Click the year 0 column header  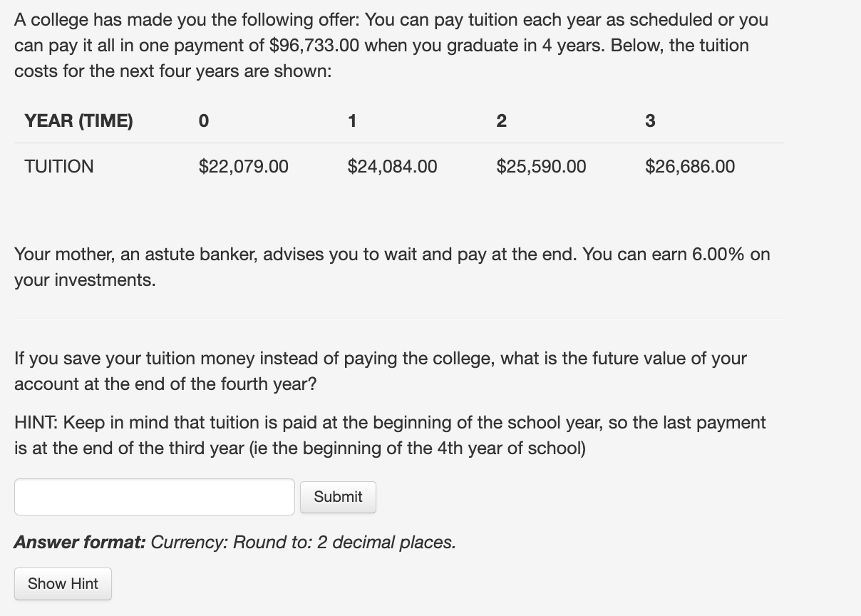point(203,120)
